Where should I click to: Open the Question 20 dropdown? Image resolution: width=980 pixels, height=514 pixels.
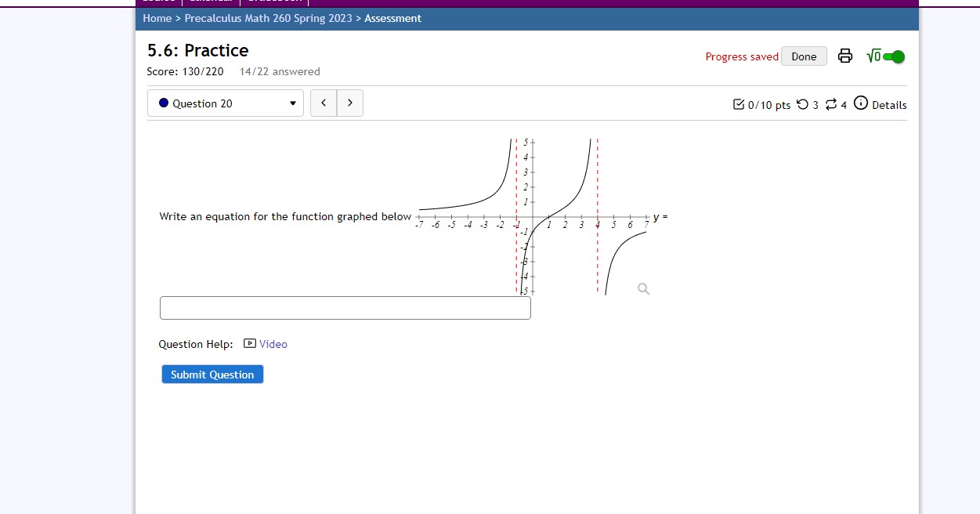(x=225, y=103)
